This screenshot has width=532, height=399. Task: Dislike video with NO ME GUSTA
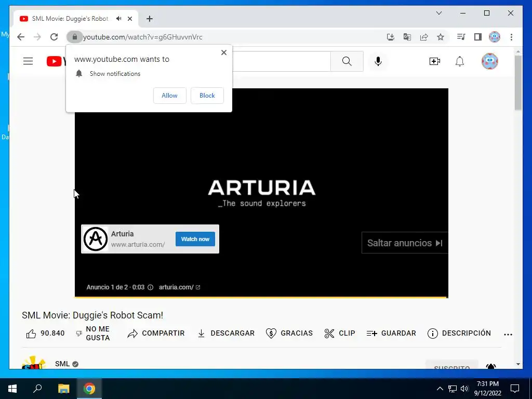[x=94, y=333]
